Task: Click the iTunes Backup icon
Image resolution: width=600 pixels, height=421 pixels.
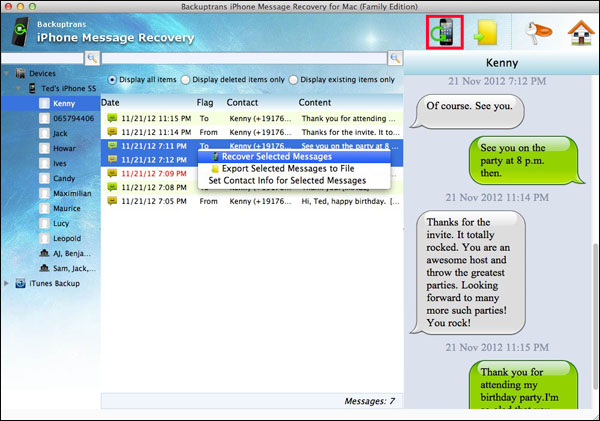Action: coord(20,284)
